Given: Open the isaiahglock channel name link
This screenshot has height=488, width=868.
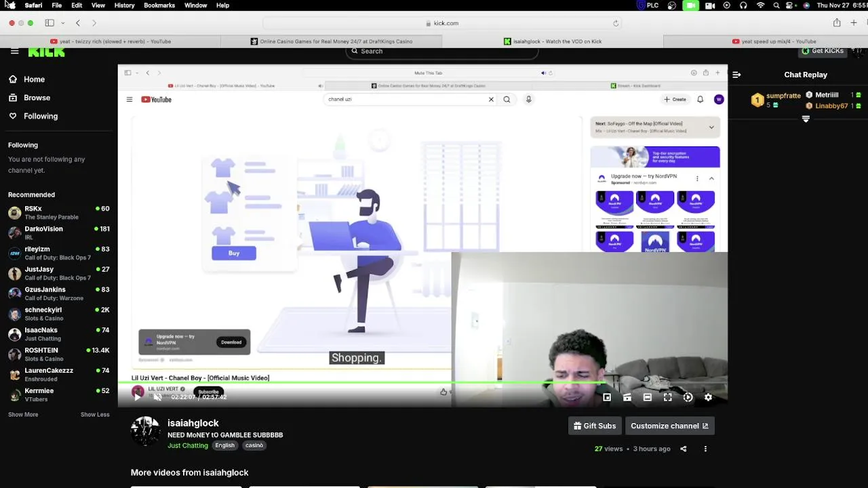Looking at the screenshot, I should click(x=193, y=423).
